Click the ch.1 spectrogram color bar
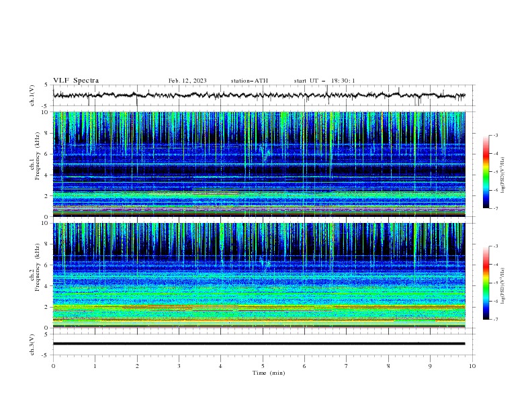532x411 pixels. [x=486, y=172]
